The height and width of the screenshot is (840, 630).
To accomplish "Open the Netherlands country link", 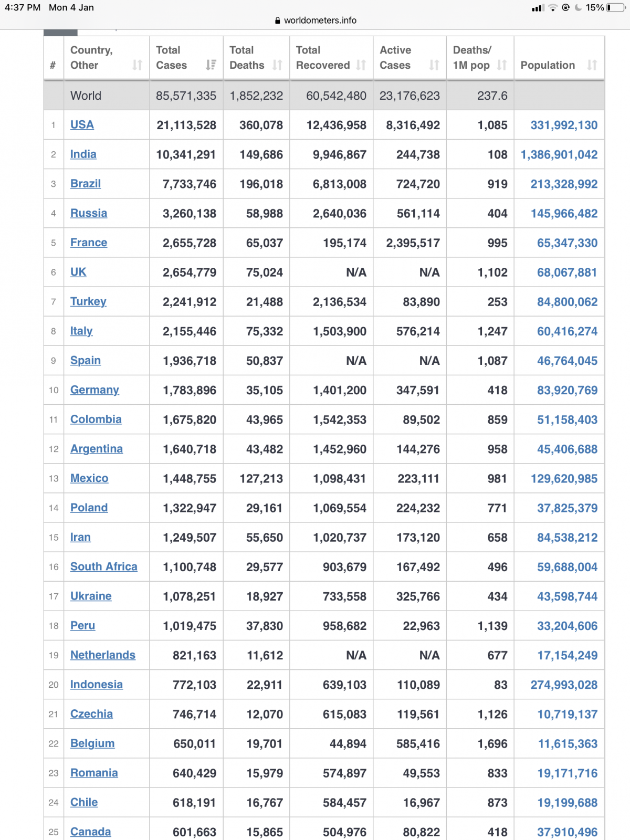I will pyautogui.click(x=103, y=655).
